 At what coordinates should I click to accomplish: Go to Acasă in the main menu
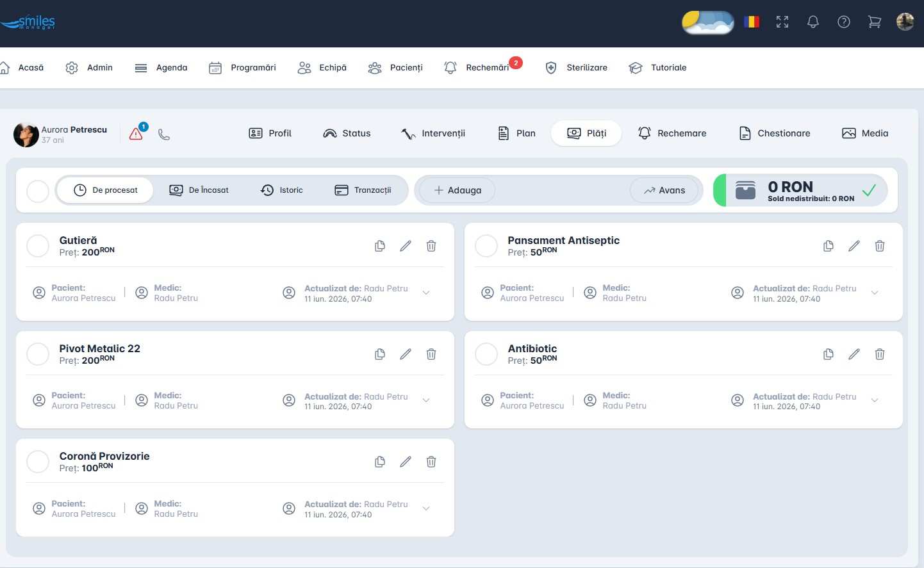click(x=22, y=67)
